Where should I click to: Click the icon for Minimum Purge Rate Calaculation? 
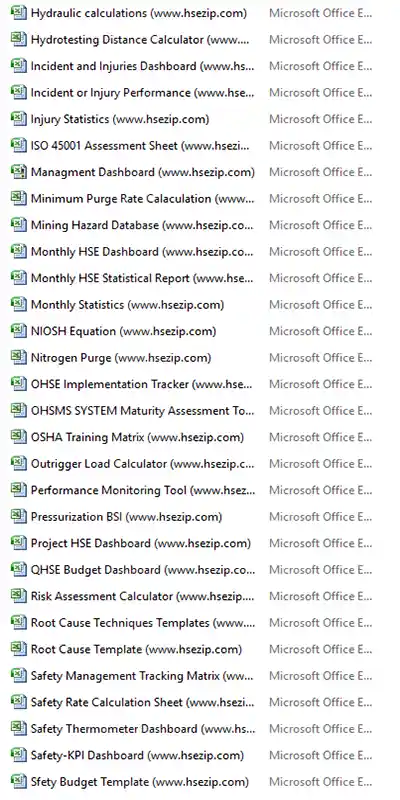pos(19,199)
